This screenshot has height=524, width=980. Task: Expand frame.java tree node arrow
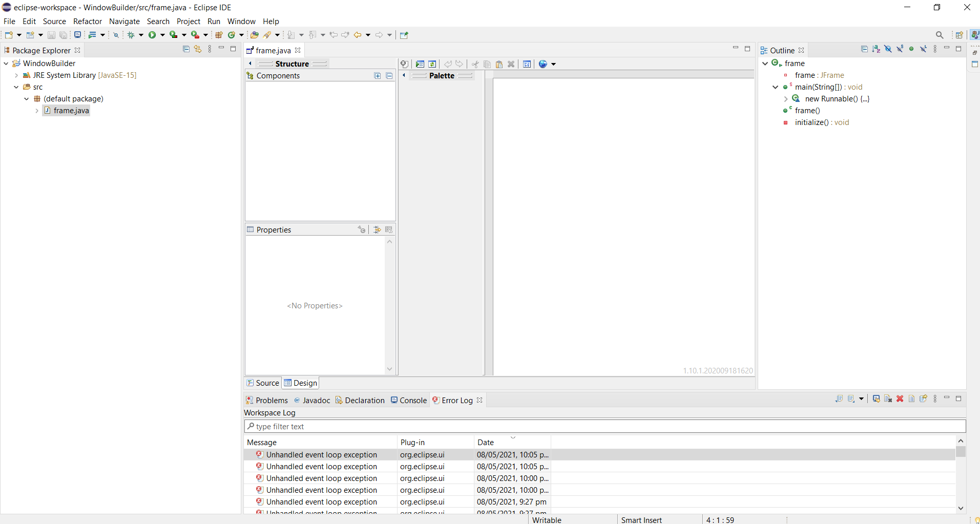37,111
